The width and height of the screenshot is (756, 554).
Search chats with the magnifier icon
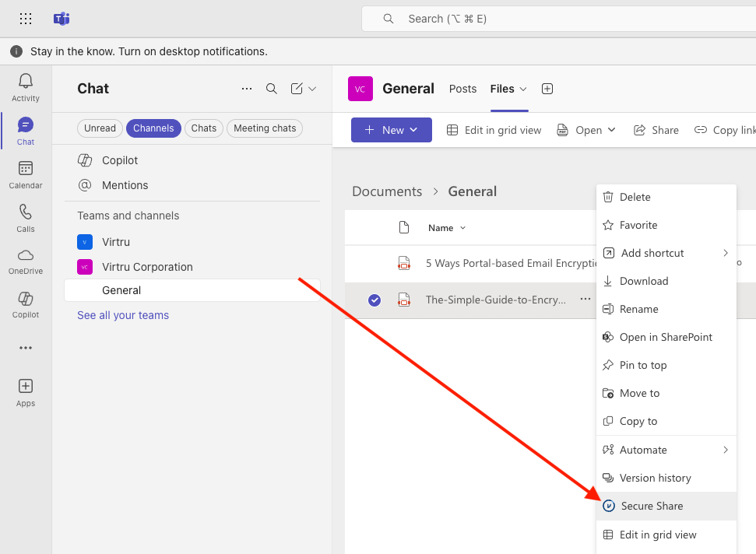272,89
